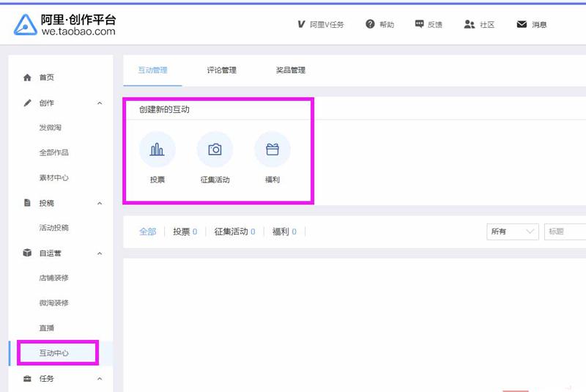Viewport: 586px width, 392px height.
Task: Select 互动中心 in the sidebar
Action: [53, 352]
